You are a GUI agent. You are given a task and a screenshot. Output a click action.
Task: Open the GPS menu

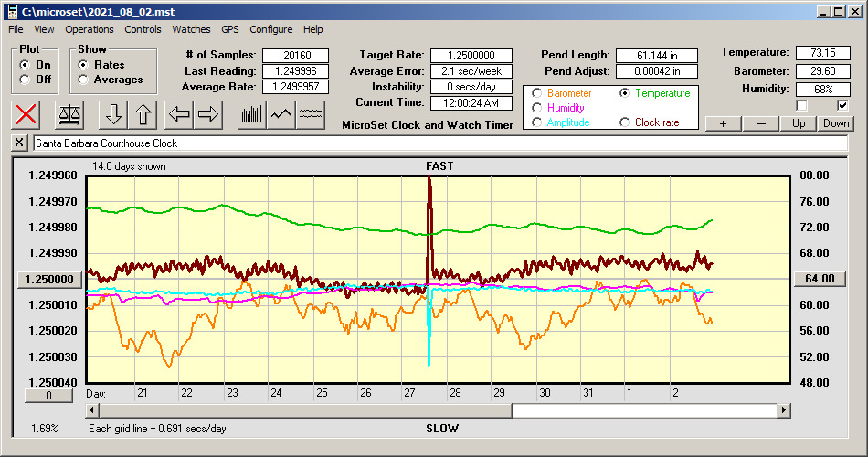pos(229,29)
